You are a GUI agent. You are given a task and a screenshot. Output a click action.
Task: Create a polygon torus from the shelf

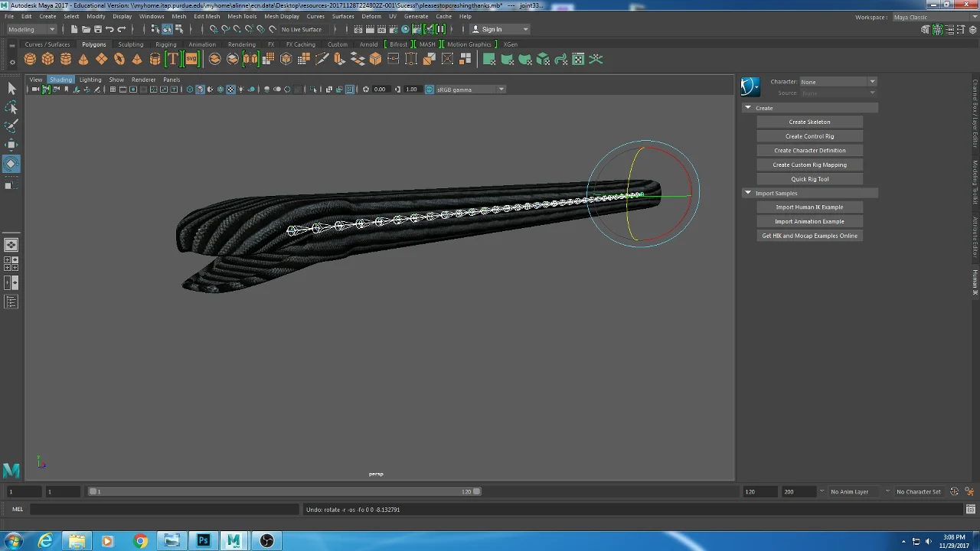click(119, 59)
